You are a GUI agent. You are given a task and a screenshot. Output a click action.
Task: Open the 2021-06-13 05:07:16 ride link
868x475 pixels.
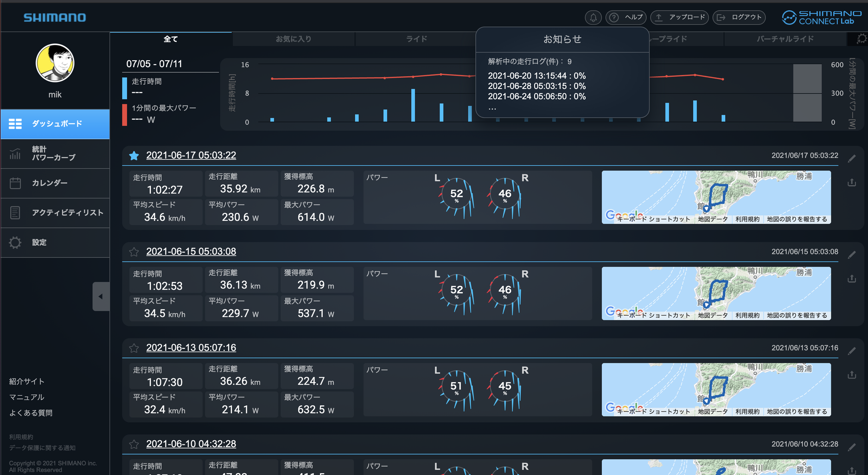pyautogui.click(x=191, y=348)
